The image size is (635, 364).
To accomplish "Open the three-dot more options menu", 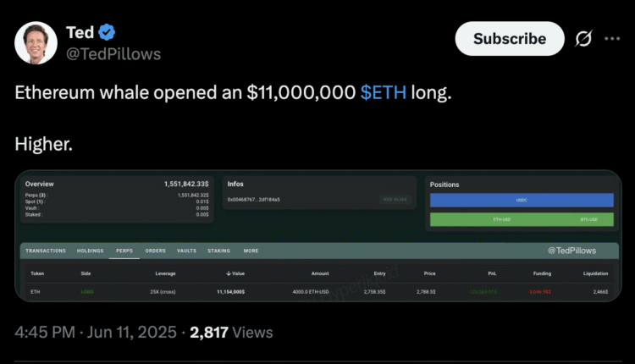I will [x=613, y=39].
